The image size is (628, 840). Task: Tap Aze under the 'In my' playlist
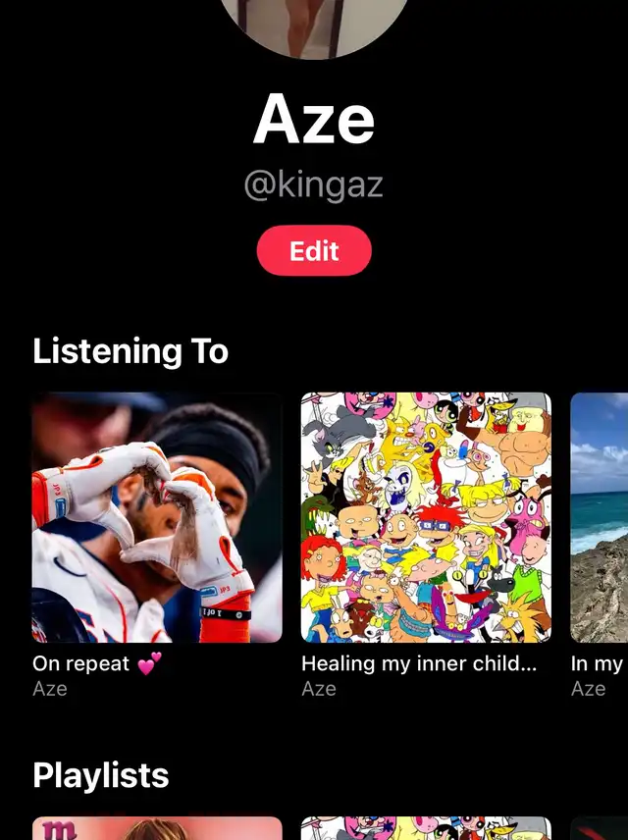589,689
